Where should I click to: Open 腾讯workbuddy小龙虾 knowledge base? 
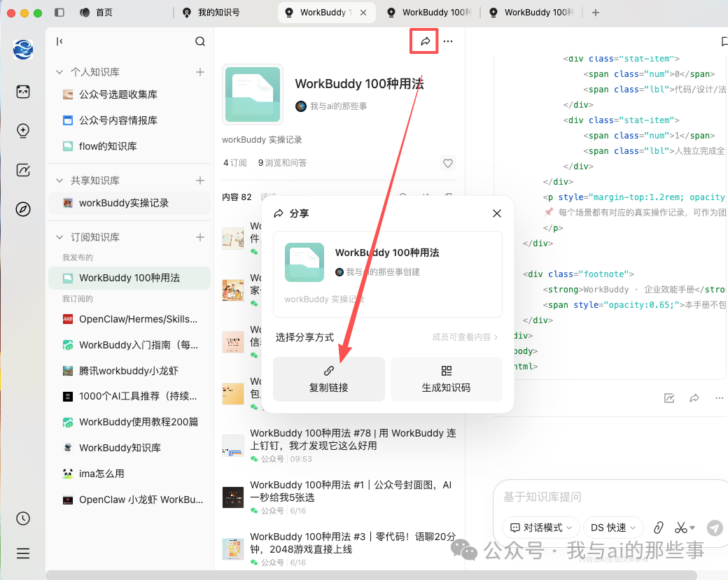tap(129, 371)
